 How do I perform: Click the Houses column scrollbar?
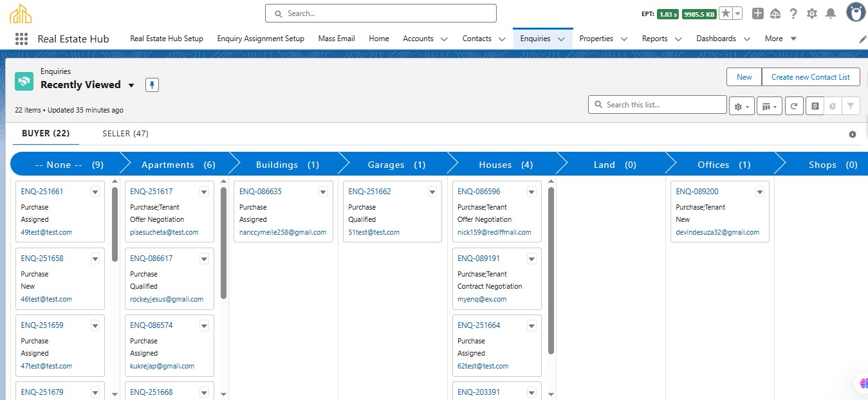tap(551, 270)
